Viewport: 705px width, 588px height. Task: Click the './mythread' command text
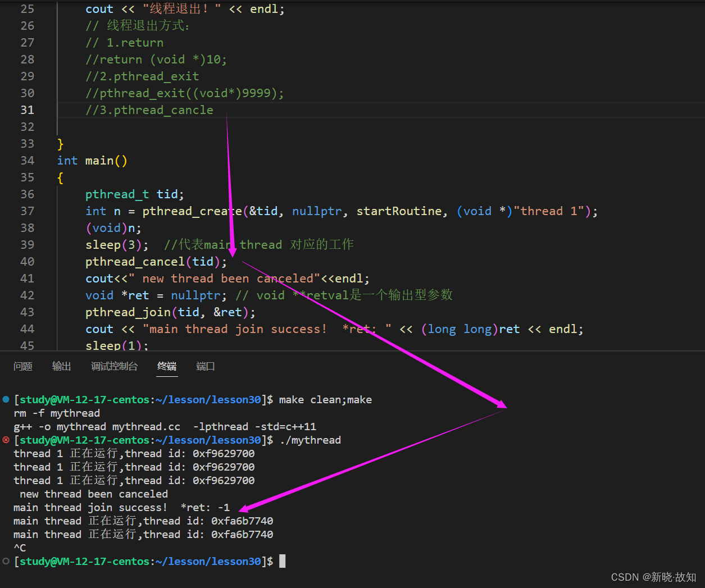pyautogui.click(x=310, y=440)
